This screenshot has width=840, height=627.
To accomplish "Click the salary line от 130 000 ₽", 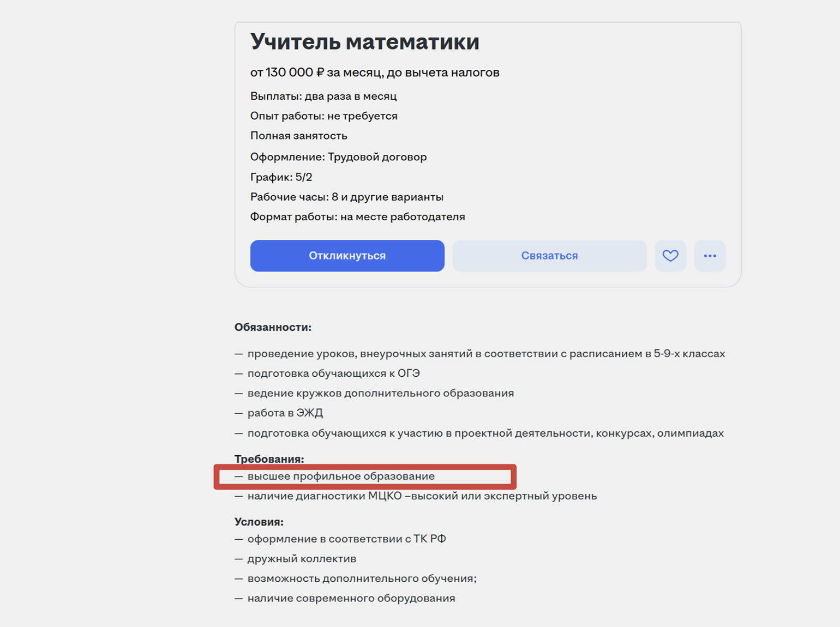I will 375,73.
